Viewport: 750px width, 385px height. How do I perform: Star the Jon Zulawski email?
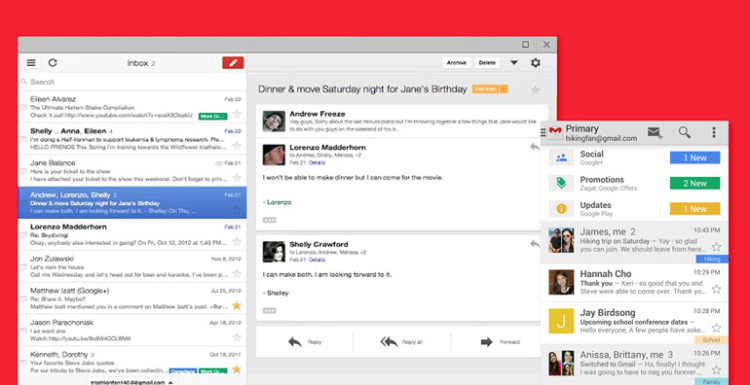point(236,274)
